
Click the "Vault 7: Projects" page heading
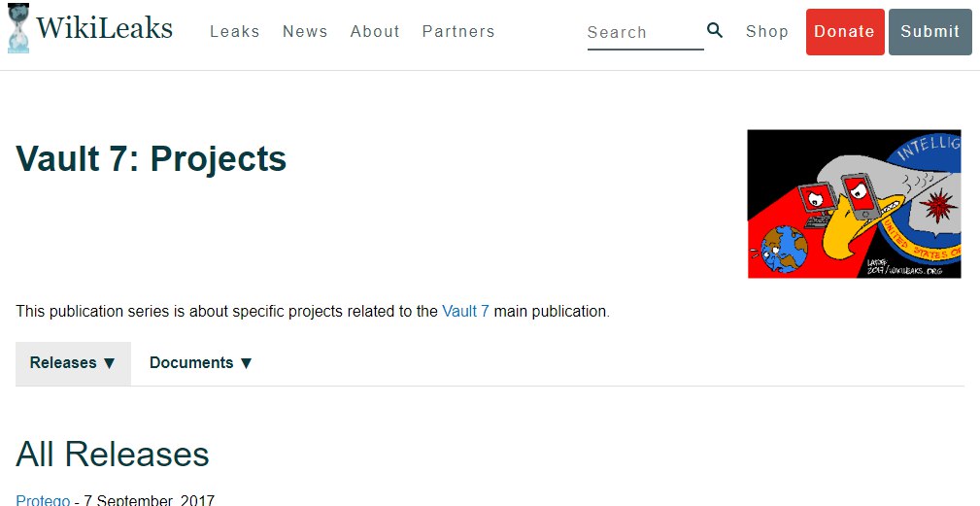pyautogui.click(x=152, y=159)
